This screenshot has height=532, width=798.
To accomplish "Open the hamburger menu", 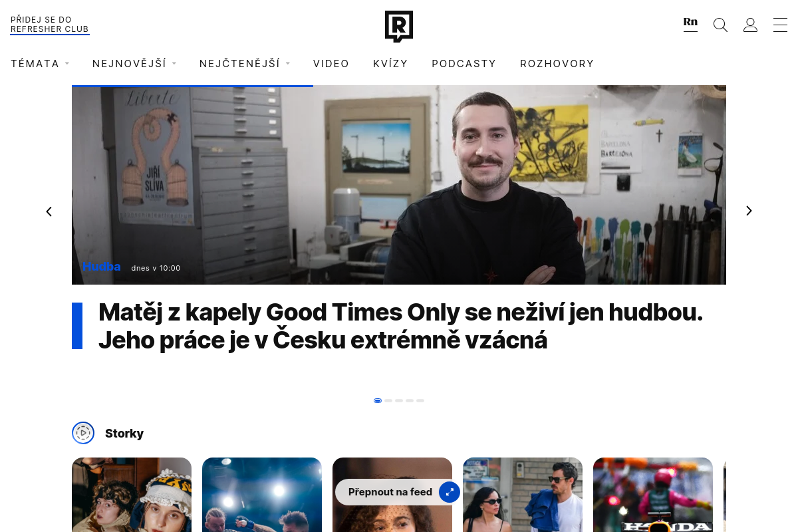I will 780,25.
